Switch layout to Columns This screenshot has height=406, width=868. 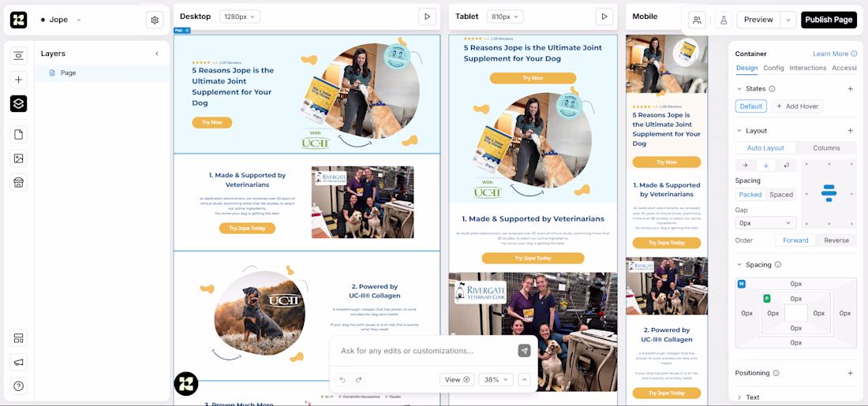coord(826,148)
